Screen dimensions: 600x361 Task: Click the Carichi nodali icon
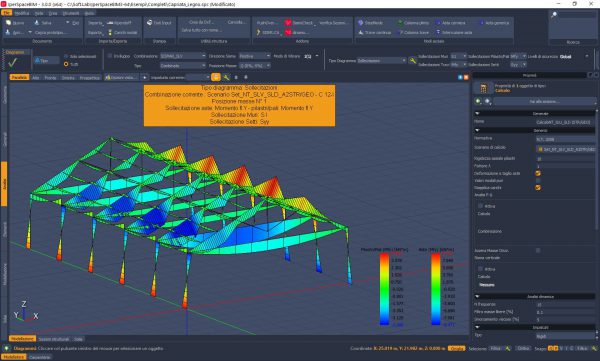(x=110, y=33)
